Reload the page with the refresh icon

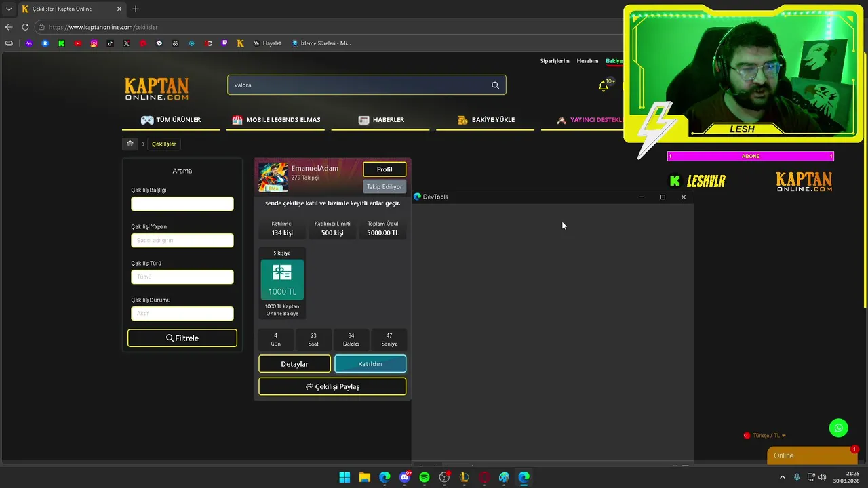[25, 27]
